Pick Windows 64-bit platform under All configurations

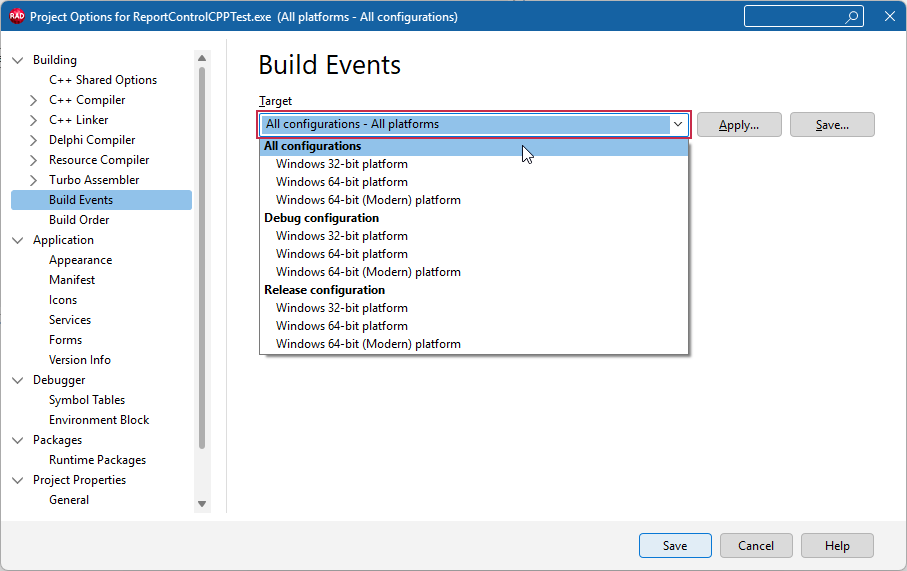click(474, 182)
